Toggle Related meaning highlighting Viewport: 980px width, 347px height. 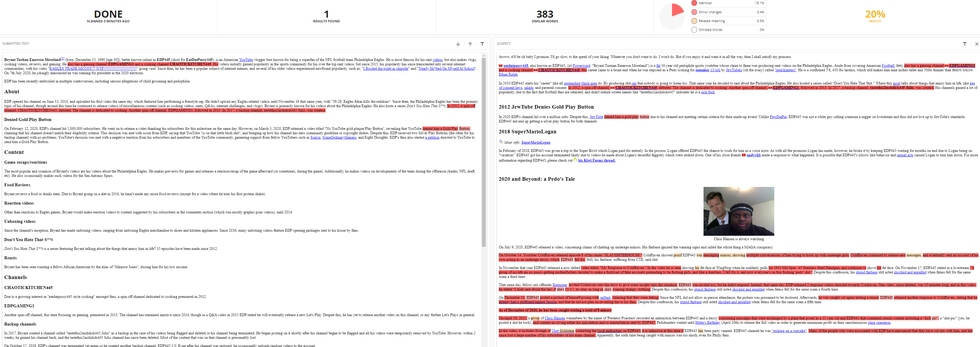(x=694, y=21)
